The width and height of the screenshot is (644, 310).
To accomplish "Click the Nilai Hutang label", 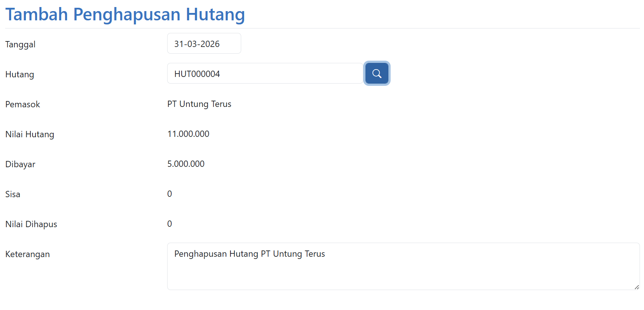I will 30,134.
